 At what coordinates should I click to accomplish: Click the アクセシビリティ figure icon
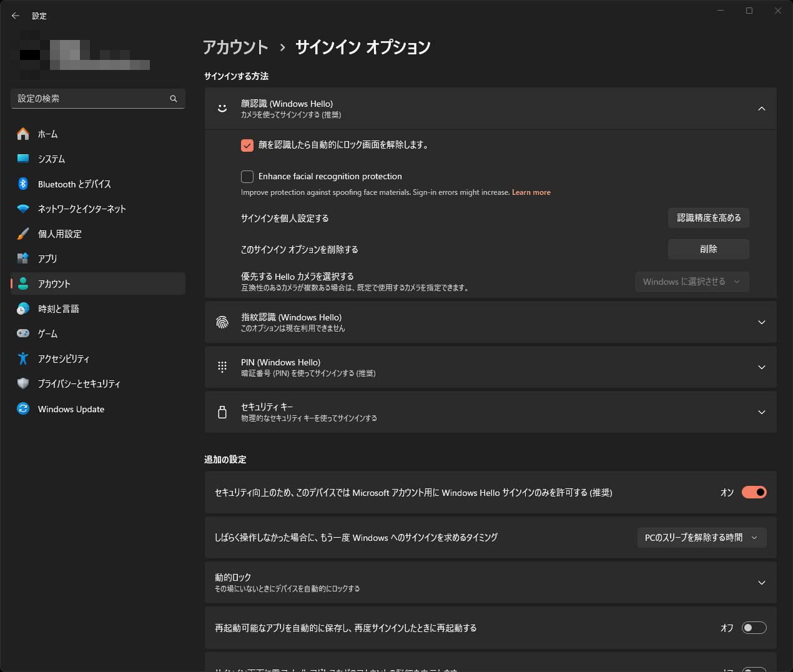[23, 358]
